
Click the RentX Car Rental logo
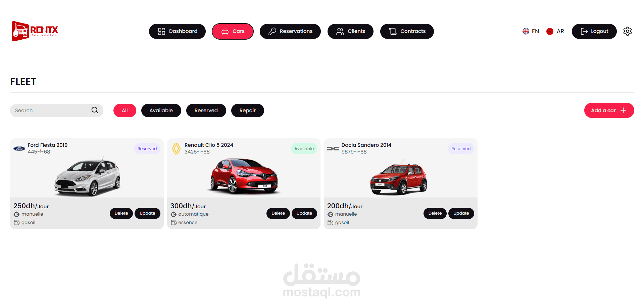35,31
